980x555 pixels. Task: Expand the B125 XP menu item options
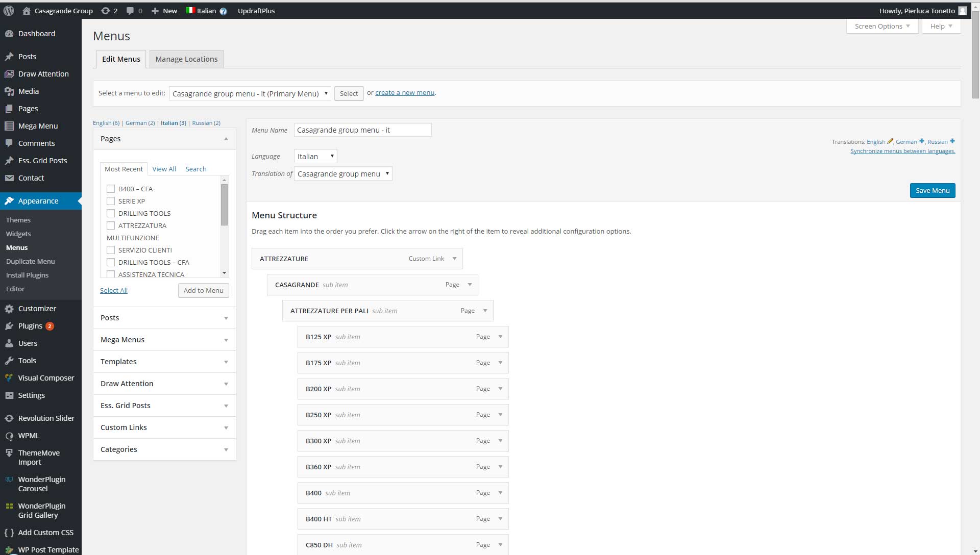[x=500, y=337]
